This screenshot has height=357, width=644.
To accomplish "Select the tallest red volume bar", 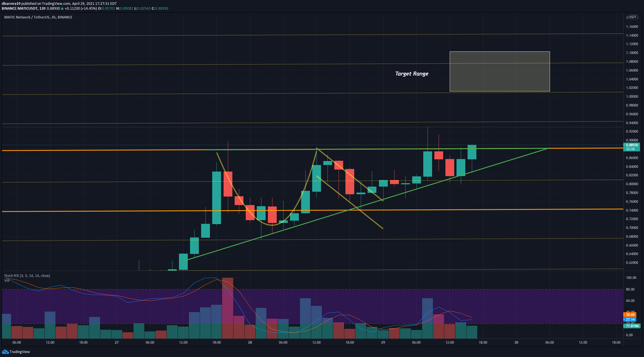I will [228, 308].
